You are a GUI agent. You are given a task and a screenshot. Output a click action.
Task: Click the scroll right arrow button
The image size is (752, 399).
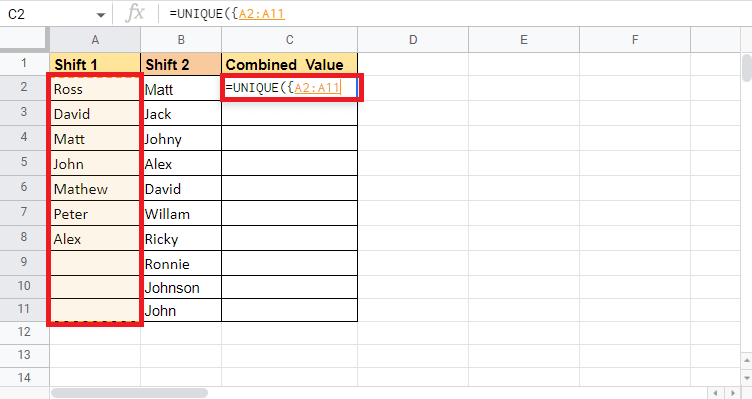tap(733, 393)
